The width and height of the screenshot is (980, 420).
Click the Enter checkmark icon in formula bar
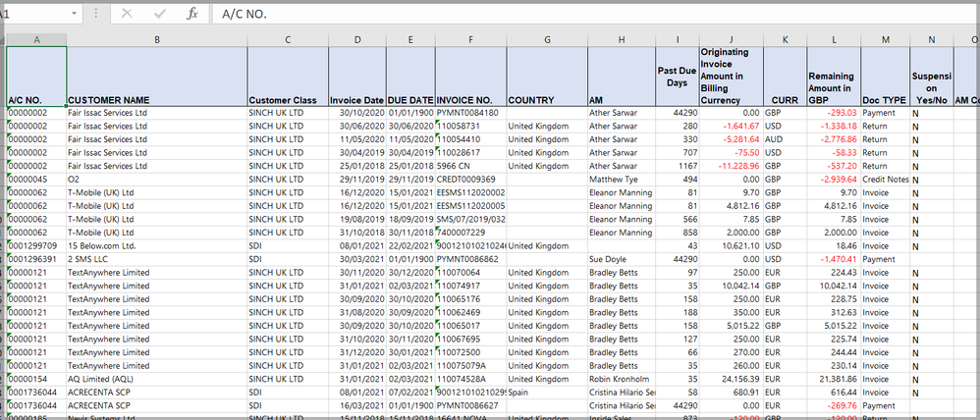tap(160, 13)
